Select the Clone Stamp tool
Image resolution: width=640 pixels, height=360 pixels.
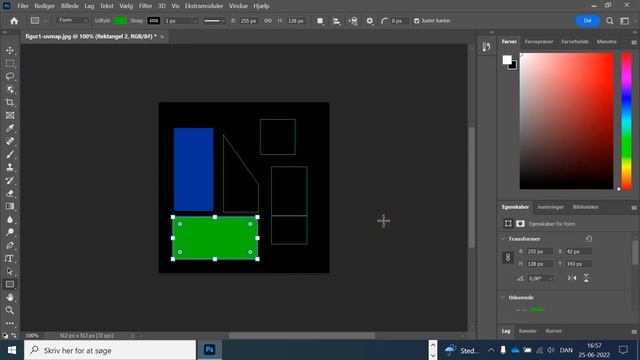(10, 167)
